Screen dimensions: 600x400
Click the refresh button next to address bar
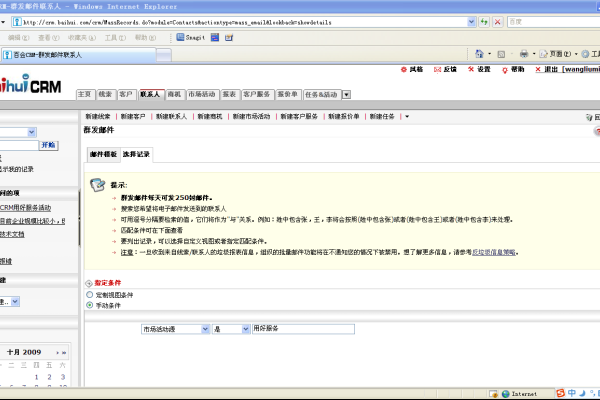coord(484,22)
